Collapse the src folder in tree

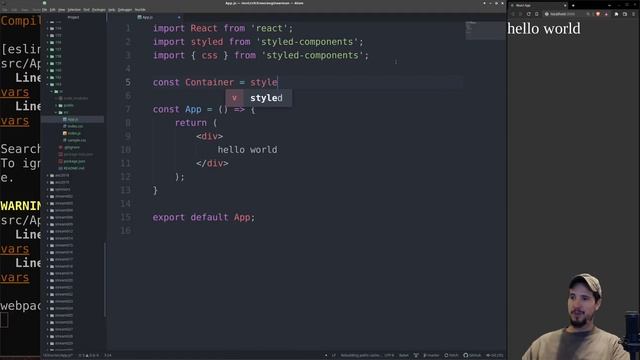point(56,112)
